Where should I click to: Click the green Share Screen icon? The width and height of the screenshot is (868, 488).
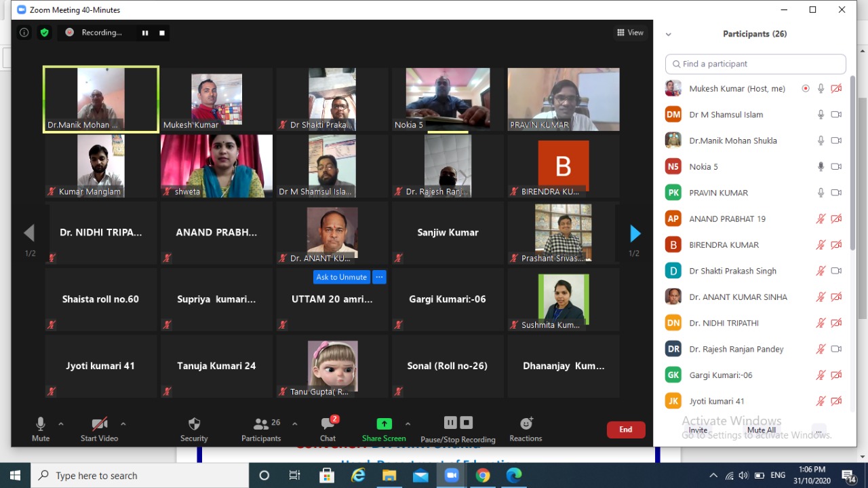pos(384,424)
